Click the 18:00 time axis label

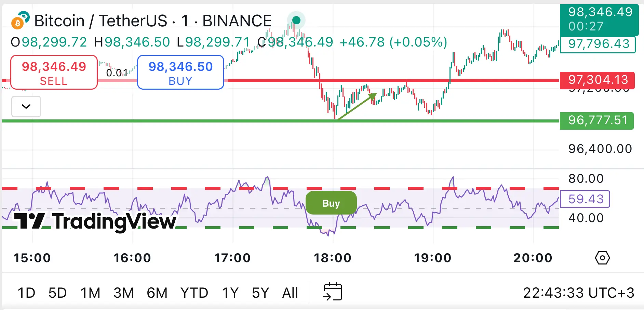333,258
